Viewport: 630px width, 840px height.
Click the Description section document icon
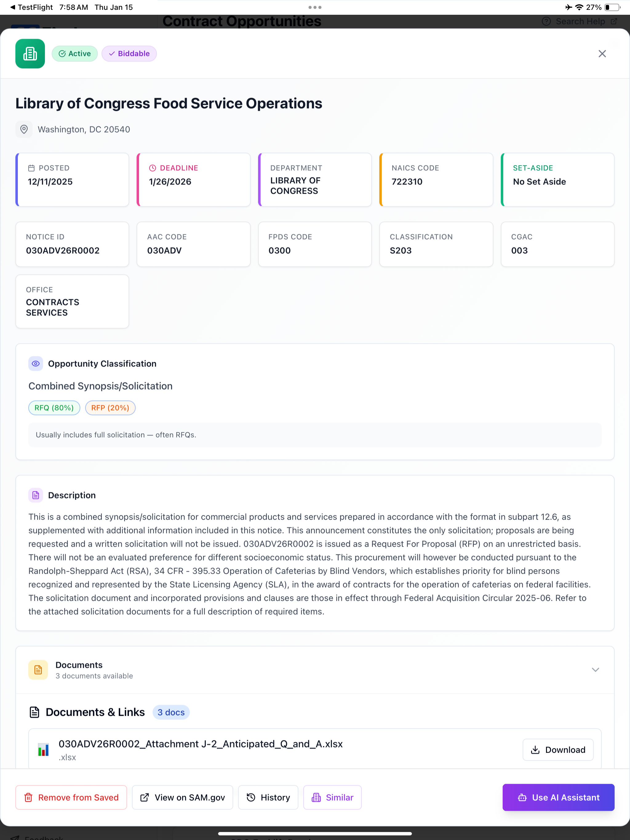pos(36,495)
